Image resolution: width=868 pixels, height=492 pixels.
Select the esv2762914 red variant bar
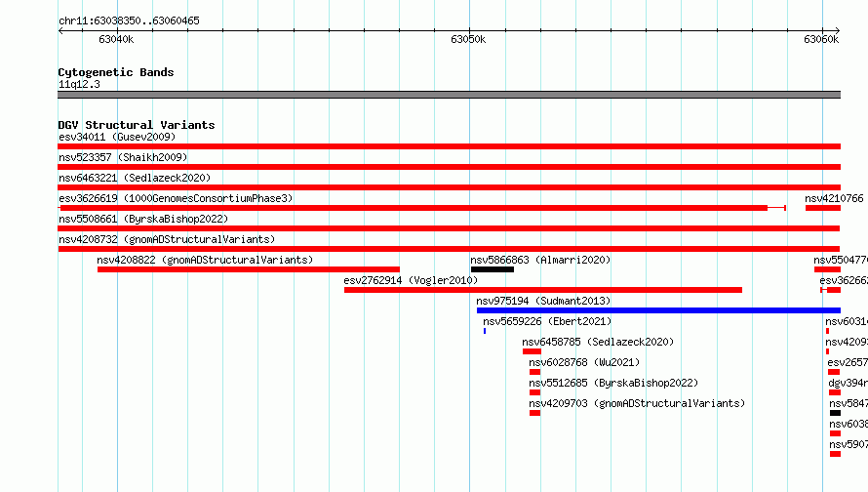click(x=543, y=290)
